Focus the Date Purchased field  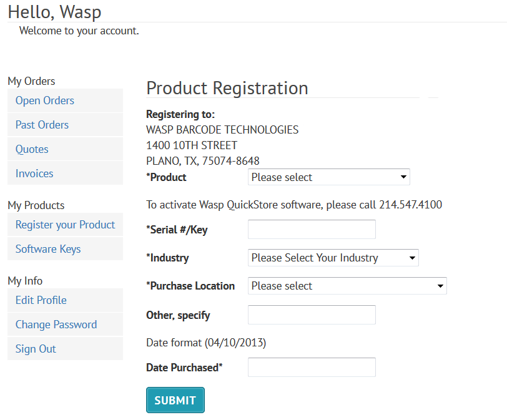point(312,368)
